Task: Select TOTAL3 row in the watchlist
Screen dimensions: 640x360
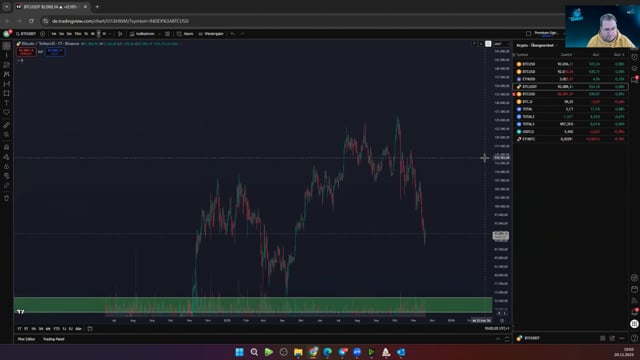Action: click(571, 124)
